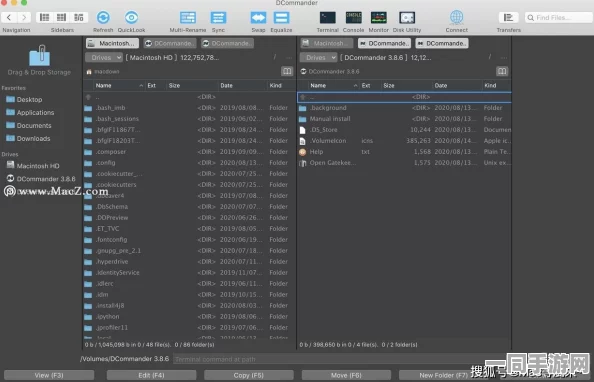594x382 pixels.
Task: Show the Transfers panel
Action: 508,17
